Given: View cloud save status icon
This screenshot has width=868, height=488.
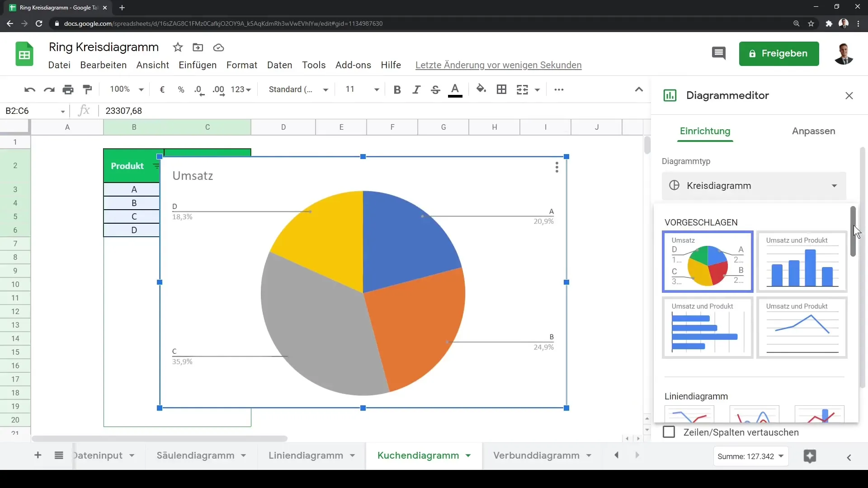Looking at the screenshot, I should click(218, 47).
